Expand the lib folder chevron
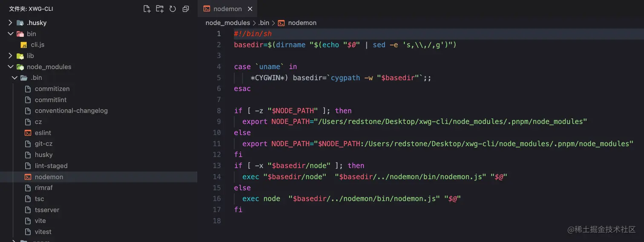 (x=10, y=56)
